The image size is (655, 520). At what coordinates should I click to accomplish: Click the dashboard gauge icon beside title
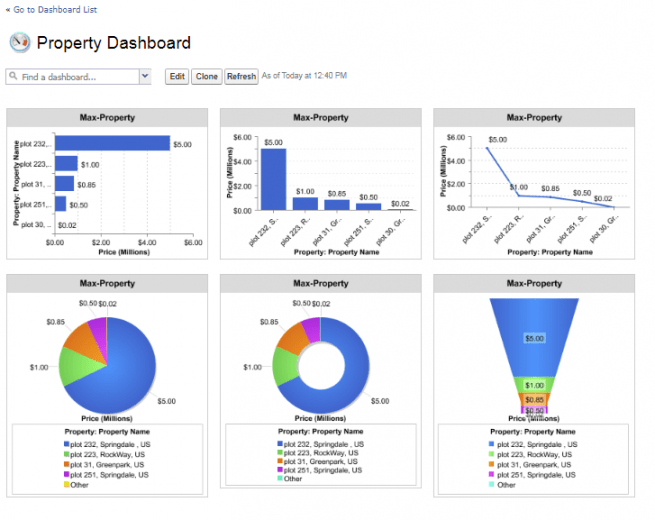(x=20, y=42)
